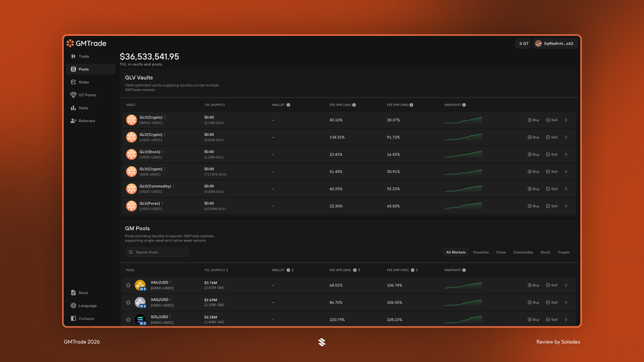The height and width of the screenshot is (362, 644).
Task: Sell the SOL/USD pool
Action: click(552, 320)
